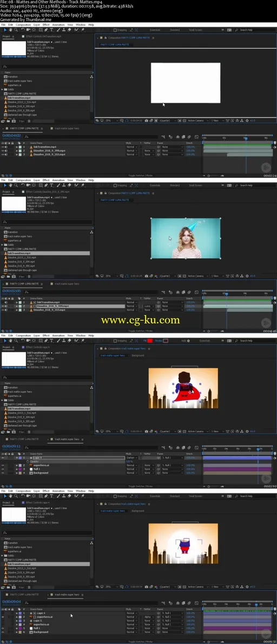
Task: Click the composition mini-flowchart icon, 00:02:24 frame timeline header
Action: (163, 137)
